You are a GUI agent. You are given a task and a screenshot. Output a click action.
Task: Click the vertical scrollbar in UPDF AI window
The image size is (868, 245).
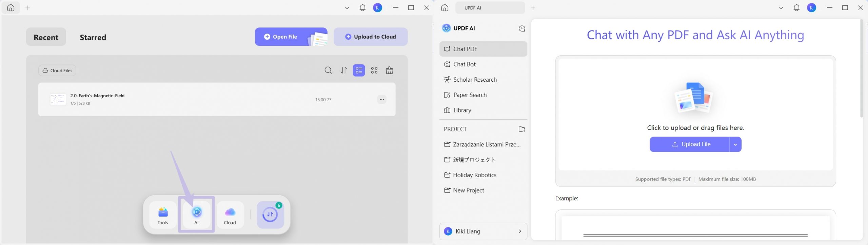point(862,68)
